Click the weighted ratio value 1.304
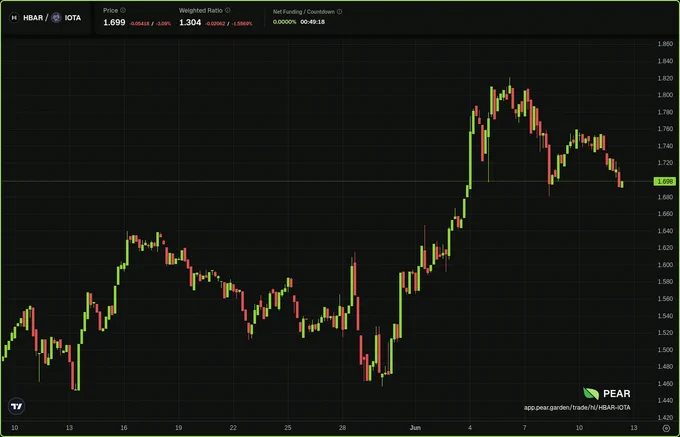The height and width of the screenshot is (437, 680). (190, 23)
